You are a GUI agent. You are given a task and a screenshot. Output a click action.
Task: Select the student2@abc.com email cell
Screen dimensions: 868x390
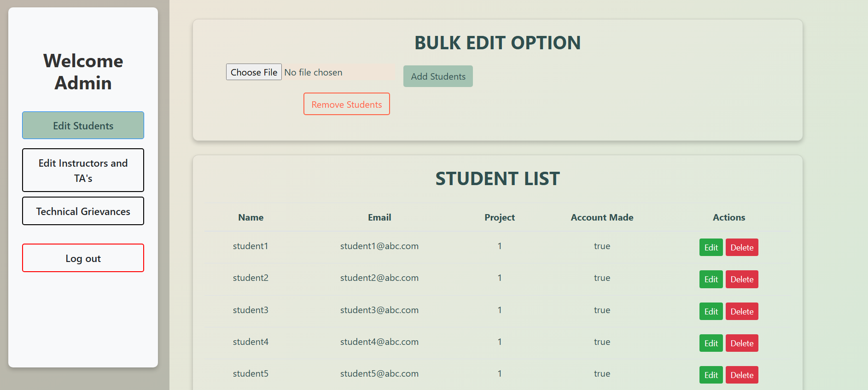pos(379,278)
